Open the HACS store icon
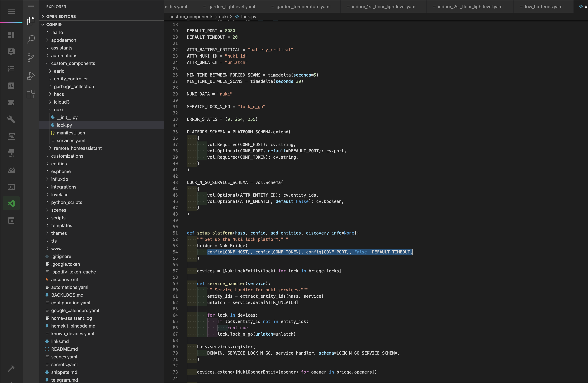 11,153
